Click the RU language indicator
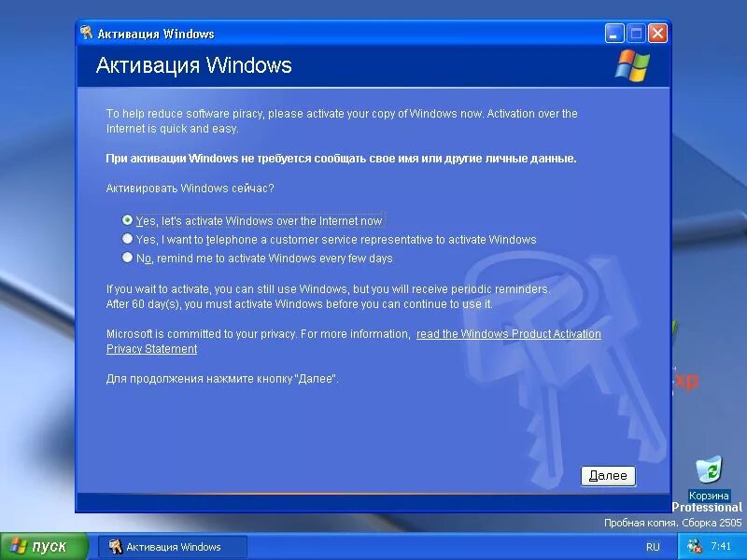Viewport: 747px width, 560px height. coord(653,547)
